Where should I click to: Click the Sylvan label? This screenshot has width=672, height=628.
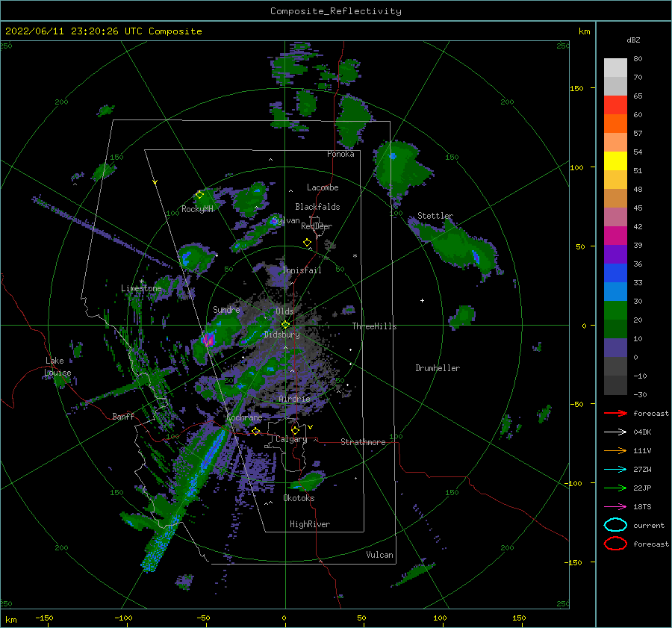click(286, 220)
